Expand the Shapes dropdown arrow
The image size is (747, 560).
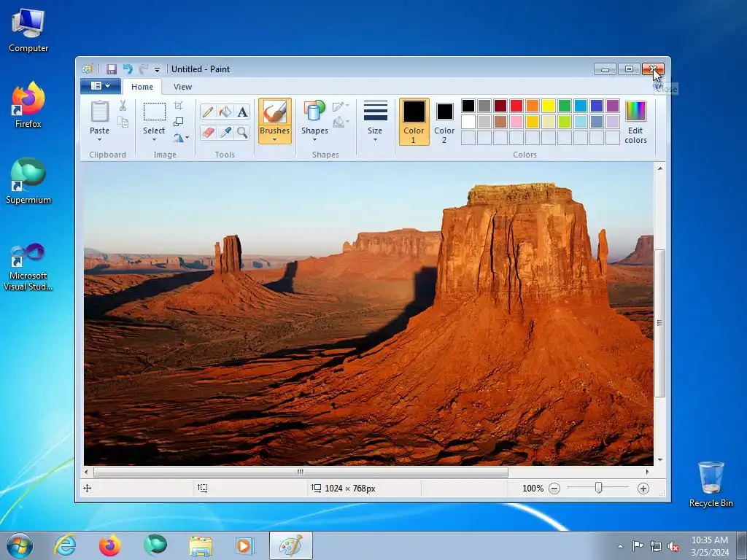pos(314,139)
